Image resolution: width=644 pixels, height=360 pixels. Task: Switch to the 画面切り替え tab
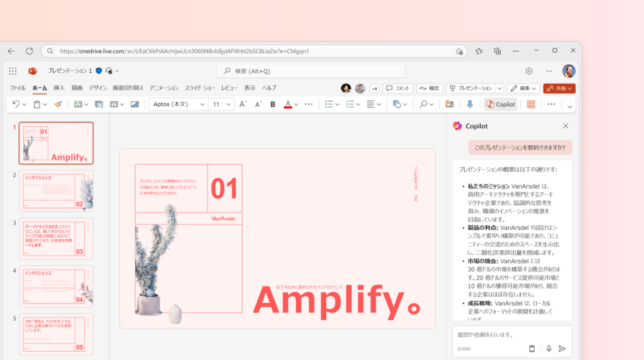point(128,88)
